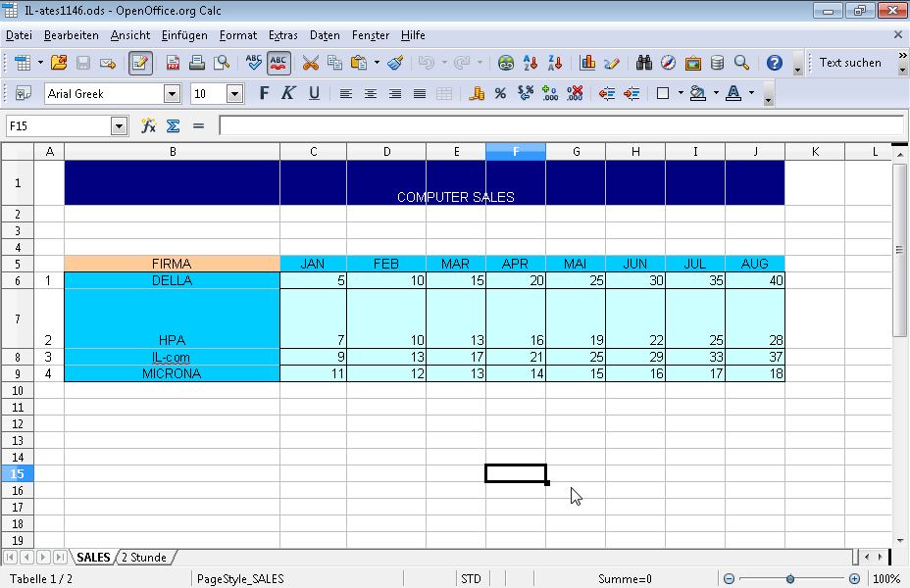Zoom out with the minus button
This screenshot has height=588, width=910.
(x=729, y=579)
